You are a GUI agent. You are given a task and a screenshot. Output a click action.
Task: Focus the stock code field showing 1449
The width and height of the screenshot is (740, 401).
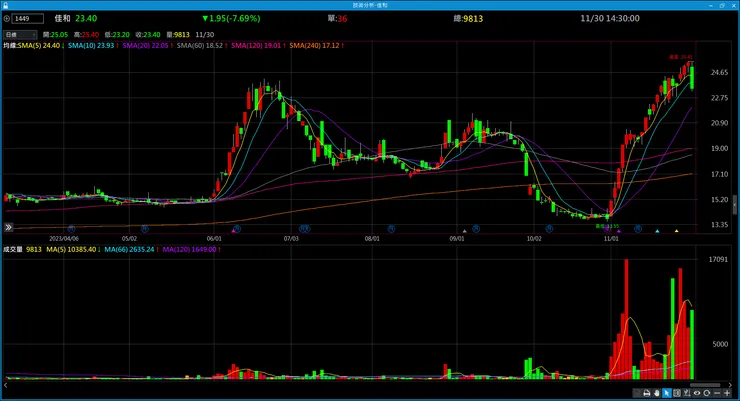pos(28,19)
